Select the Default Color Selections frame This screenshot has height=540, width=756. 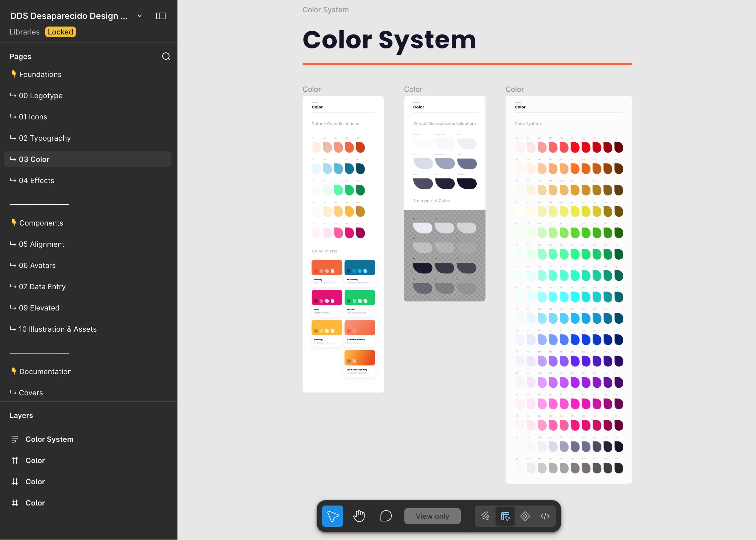[x=343, y=244]
